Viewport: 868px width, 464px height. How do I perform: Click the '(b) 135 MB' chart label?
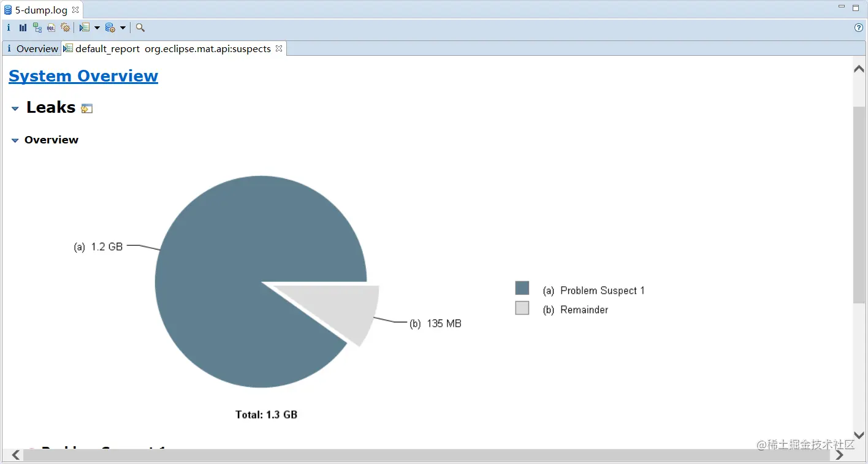435,324
